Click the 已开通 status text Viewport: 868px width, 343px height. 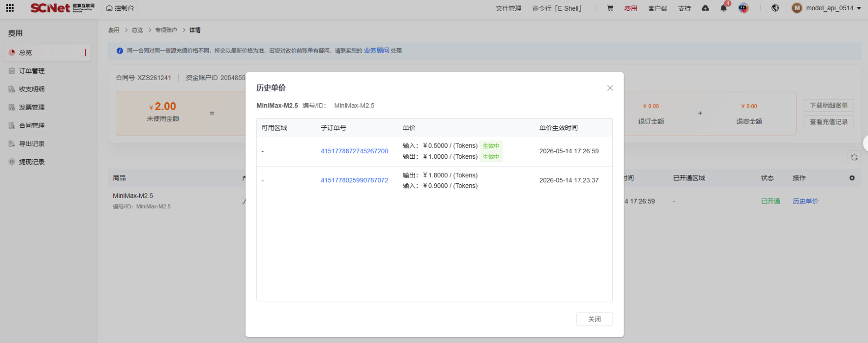tap(770, 201)
